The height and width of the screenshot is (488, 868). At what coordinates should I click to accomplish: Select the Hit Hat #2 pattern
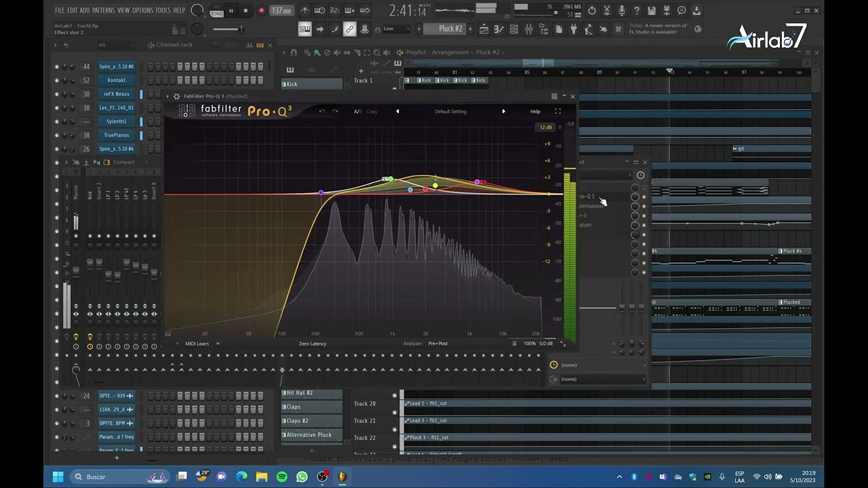click(x=313, y=393)
